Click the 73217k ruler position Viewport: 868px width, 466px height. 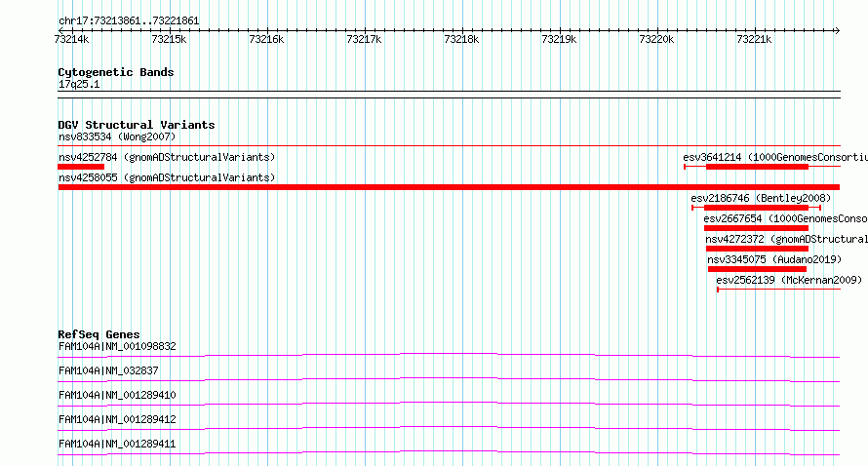[x=364, y=39]
